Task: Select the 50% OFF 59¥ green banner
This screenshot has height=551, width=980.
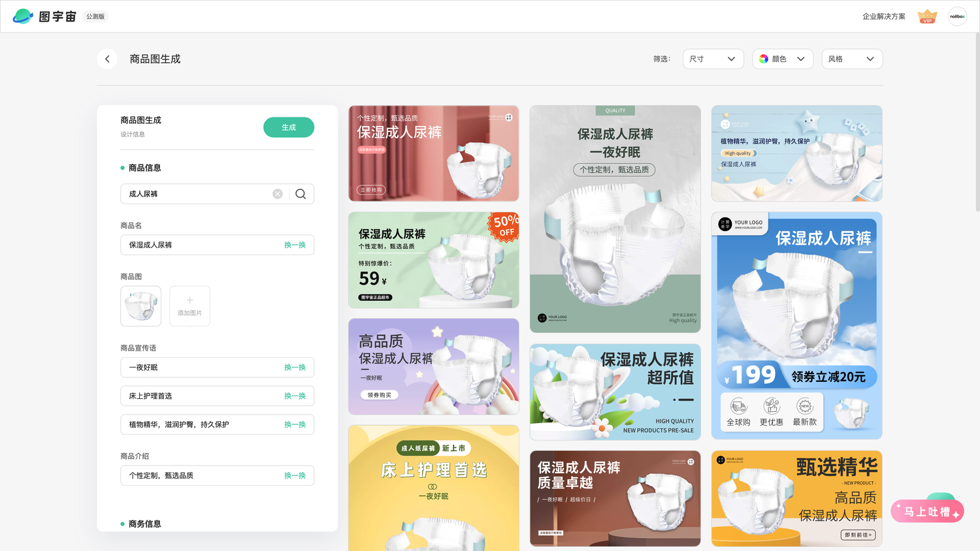Action: 434,260
